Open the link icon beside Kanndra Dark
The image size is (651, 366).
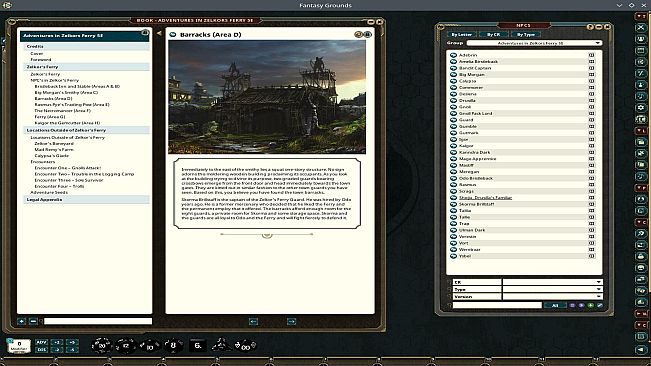coord(453,152)
